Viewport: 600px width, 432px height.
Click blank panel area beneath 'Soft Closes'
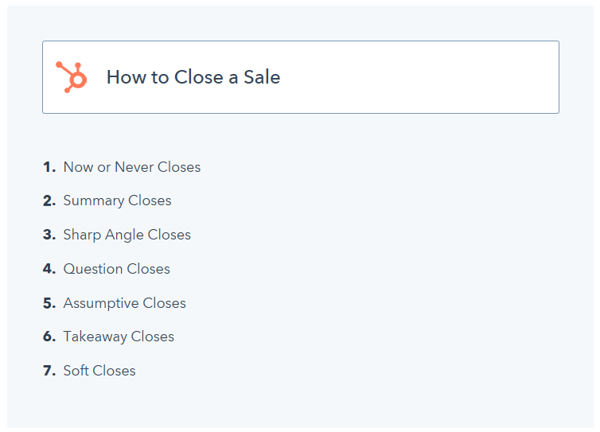(x=300, y=404)
